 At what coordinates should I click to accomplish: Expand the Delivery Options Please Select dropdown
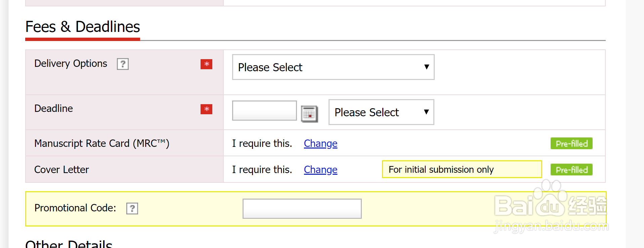[333, 67]
